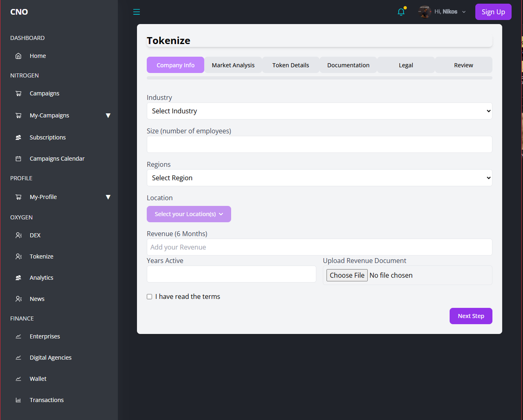Open the Select your Location(s) dropdown

[x=189, y=214]
